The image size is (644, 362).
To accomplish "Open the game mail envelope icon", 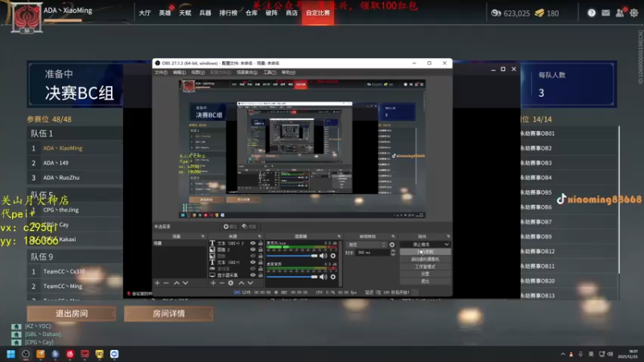I will point(605,13).
